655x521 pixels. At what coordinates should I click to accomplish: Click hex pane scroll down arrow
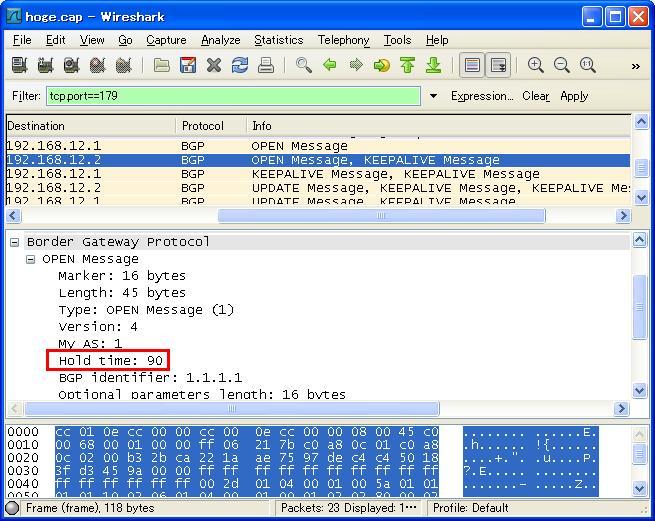tap(640, 488)
